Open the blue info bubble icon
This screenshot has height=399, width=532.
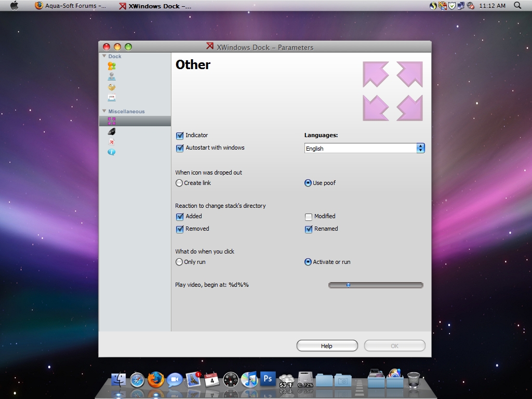coord(112,152)
